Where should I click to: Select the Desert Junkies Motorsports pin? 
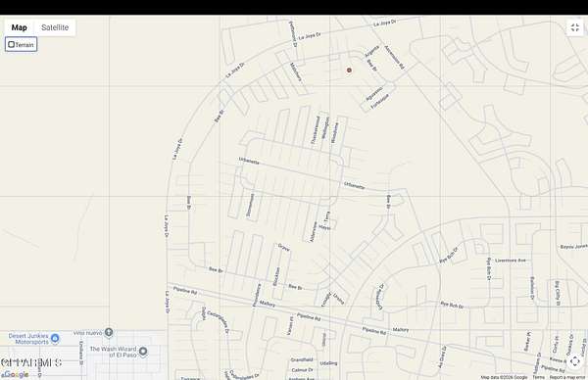click(55, 338)
